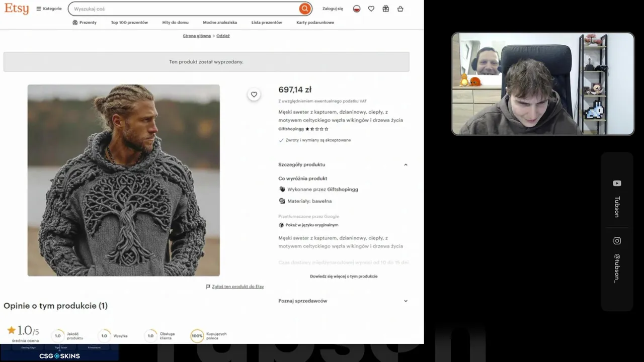Click the gift icon beside Prezenty
Screen dimensions: 644x362
point(75,23)
